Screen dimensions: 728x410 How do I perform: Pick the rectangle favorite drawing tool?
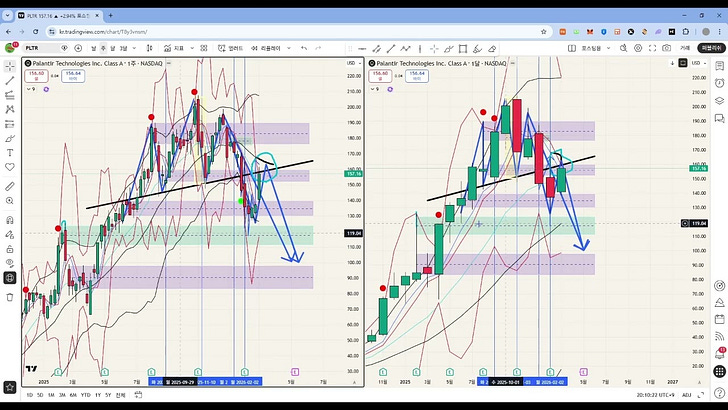(463, 48)
